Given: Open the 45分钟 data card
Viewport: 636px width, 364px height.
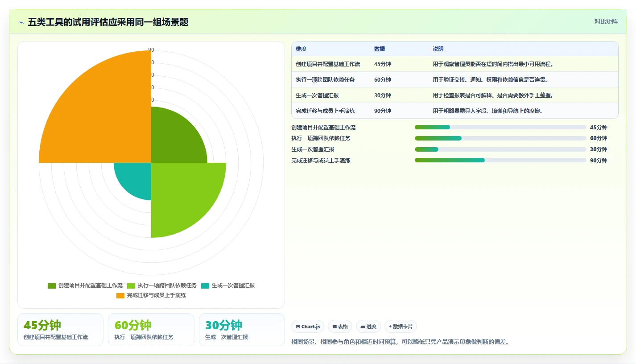Looking at the screenshot, I should click(60, 330).
